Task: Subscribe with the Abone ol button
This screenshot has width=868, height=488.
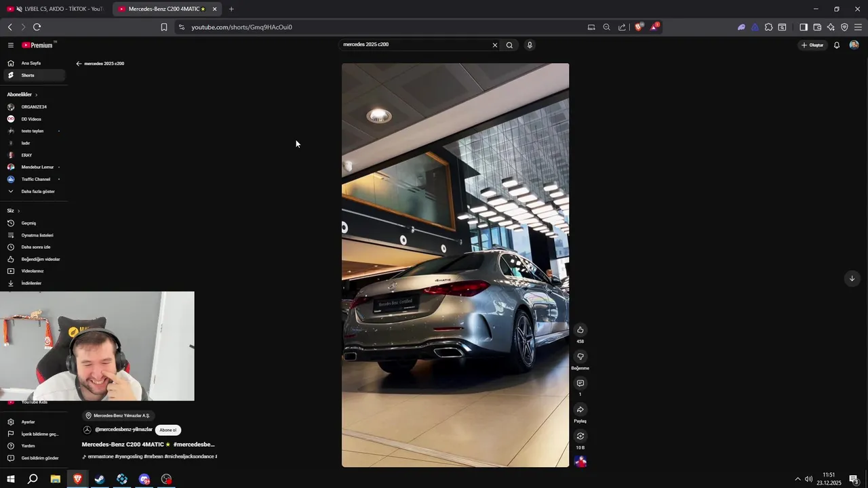Action: (167, 430)
